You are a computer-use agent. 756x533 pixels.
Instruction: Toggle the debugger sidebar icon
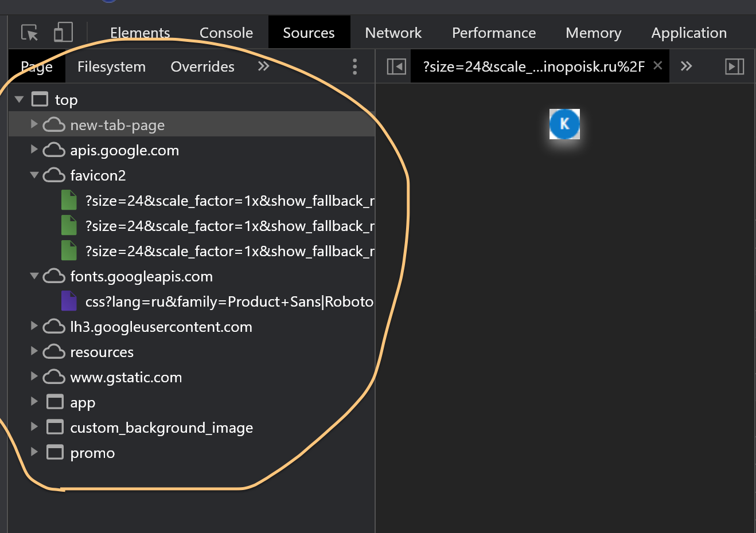[734, 66]
